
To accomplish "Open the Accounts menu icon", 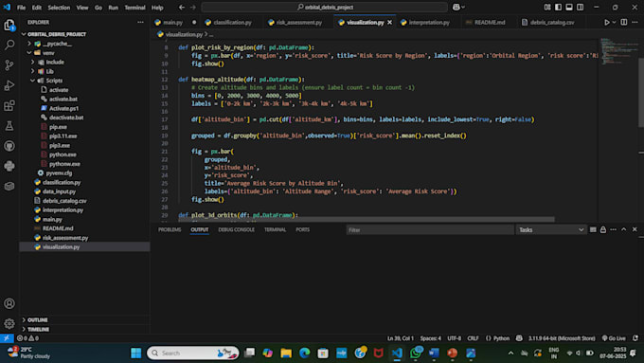I will pos(9,304).
